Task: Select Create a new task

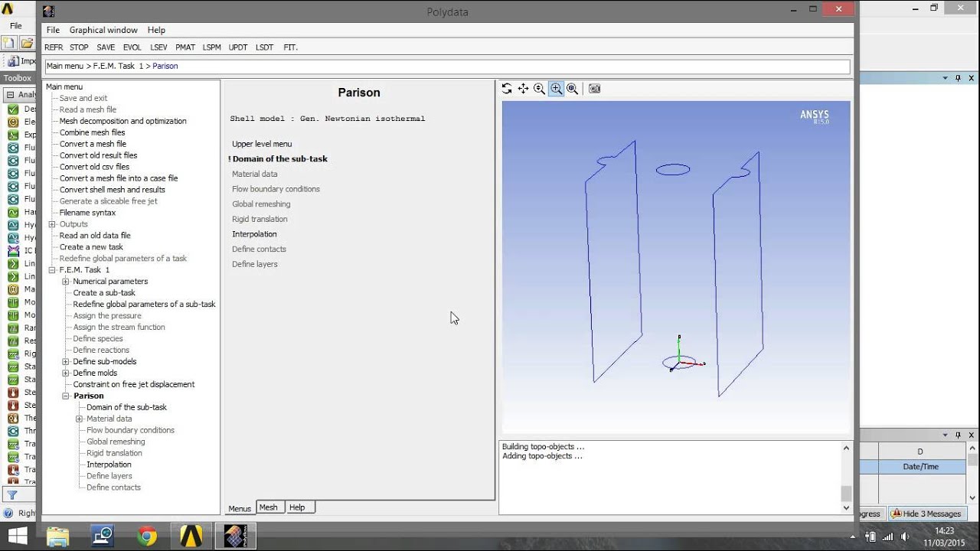Action: click(x=91, y=247)
